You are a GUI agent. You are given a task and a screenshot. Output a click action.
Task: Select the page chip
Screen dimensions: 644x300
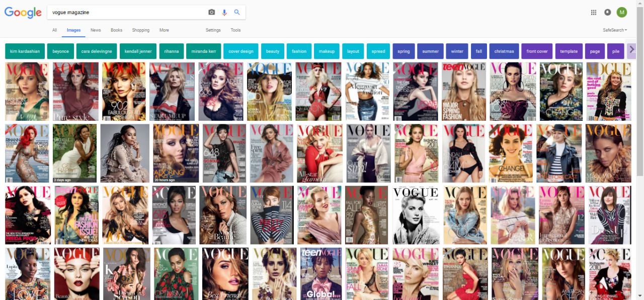click(x=595, y=51)
